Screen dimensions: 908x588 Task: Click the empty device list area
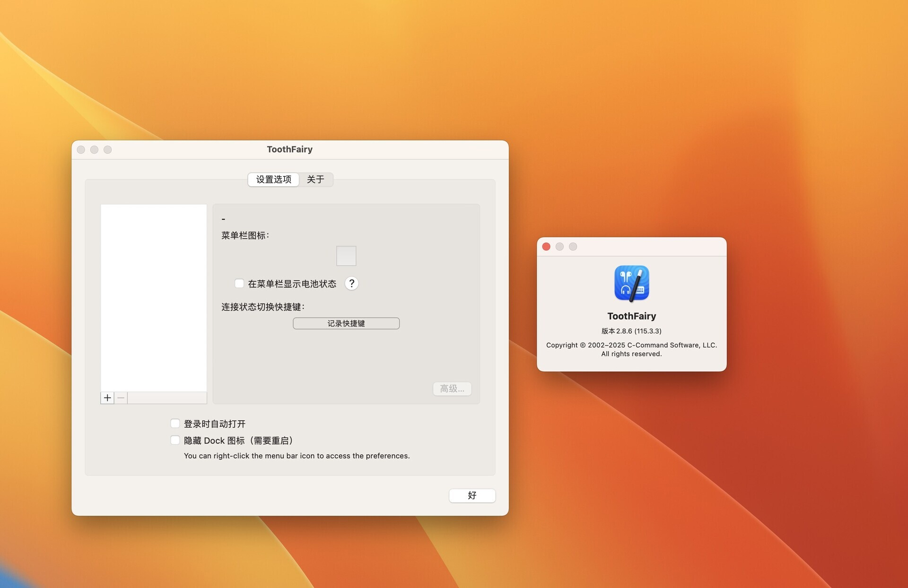(154, 298)
